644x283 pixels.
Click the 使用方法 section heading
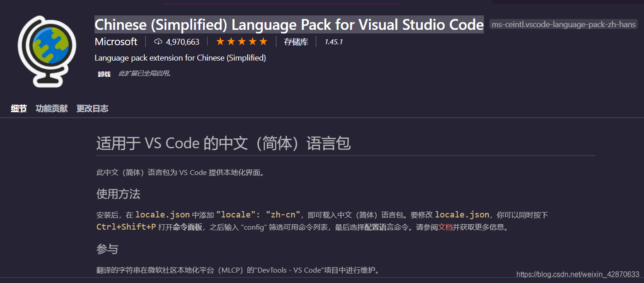click(118, 194)
